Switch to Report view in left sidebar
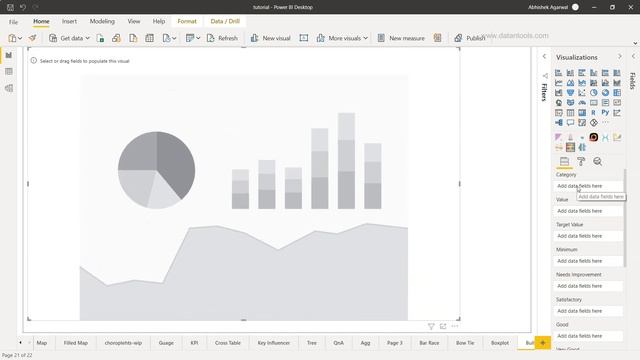This screenshot has width=640, height=360. click(x=9, y=55)
